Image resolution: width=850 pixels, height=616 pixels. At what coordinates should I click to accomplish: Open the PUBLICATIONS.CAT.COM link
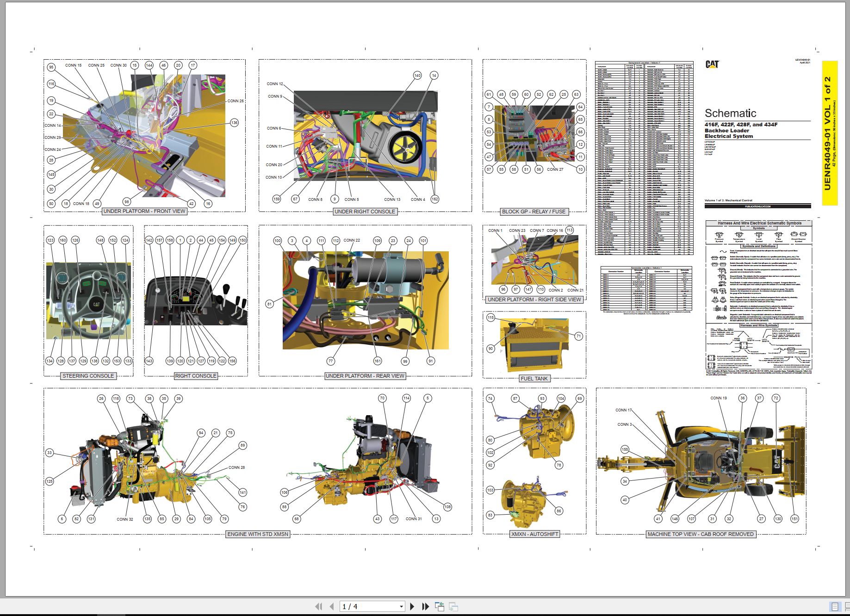point(757,206)
